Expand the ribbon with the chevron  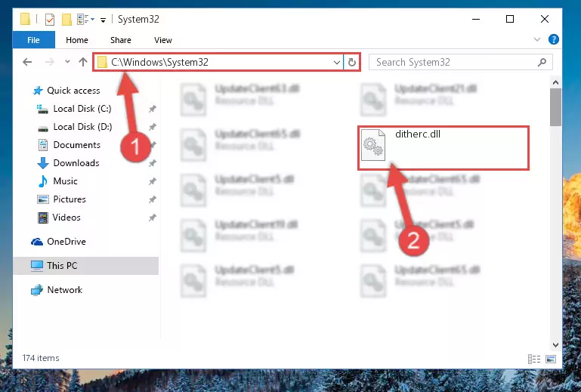tap(537, 39)
